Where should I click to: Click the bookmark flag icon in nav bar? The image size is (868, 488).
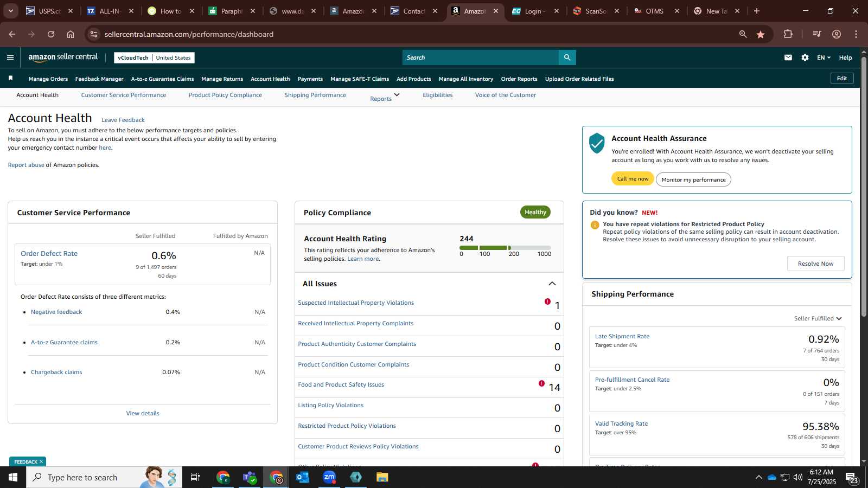[x=10, y=79]
